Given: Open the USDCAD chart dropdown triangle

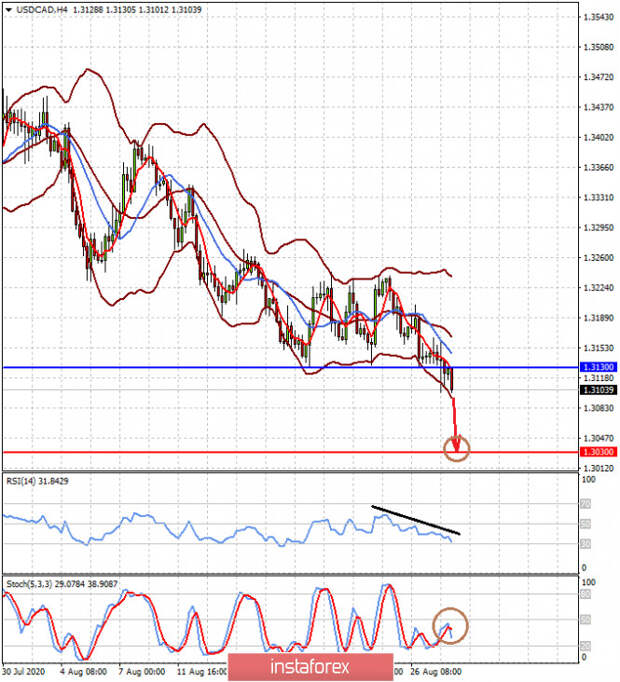Looking at the screenshot, I should point(9,10).
